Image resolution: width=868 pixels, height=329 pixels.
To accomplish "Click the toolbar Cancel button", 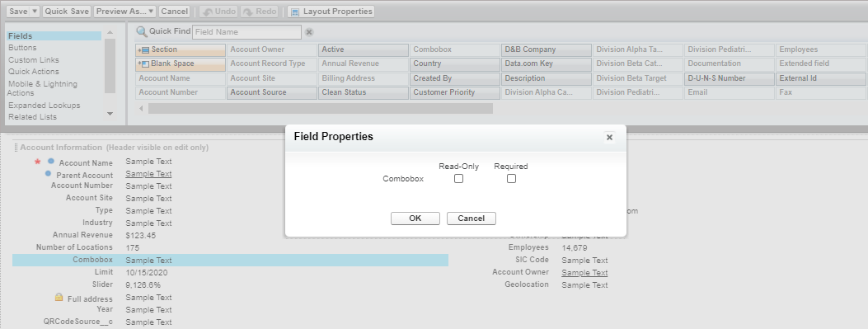I will click(175, 11).
